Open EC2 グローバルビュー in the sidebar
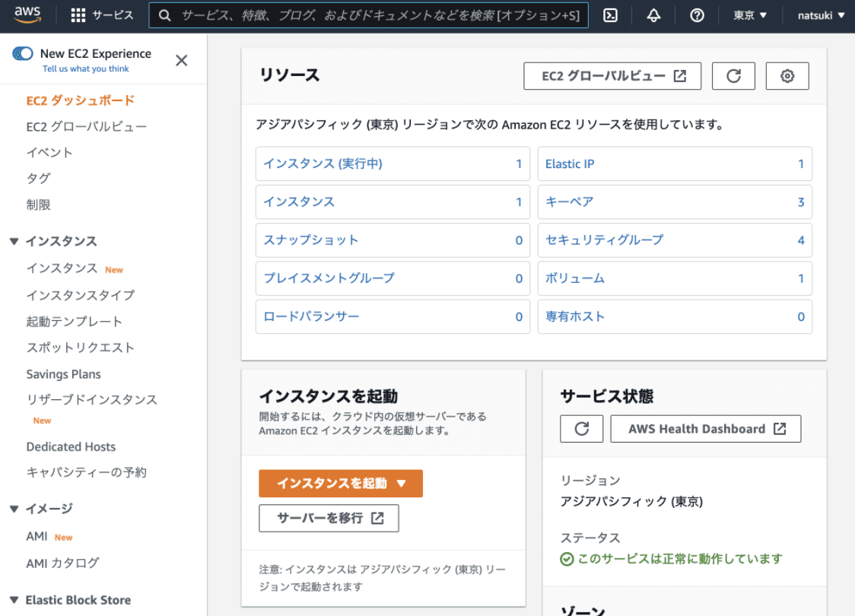Viewport: 855px width, 616px height. tap(86, 126)
